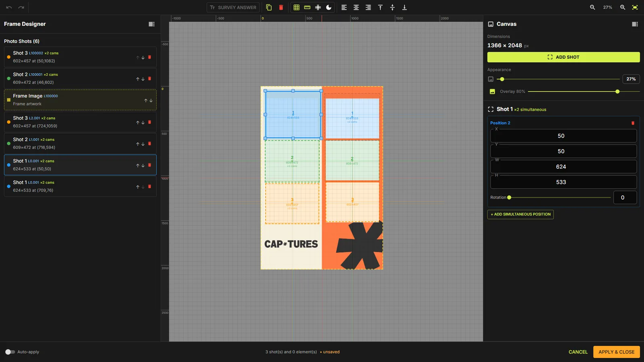
Task: Click the redo arrow icon
Action: pos(21,7)
